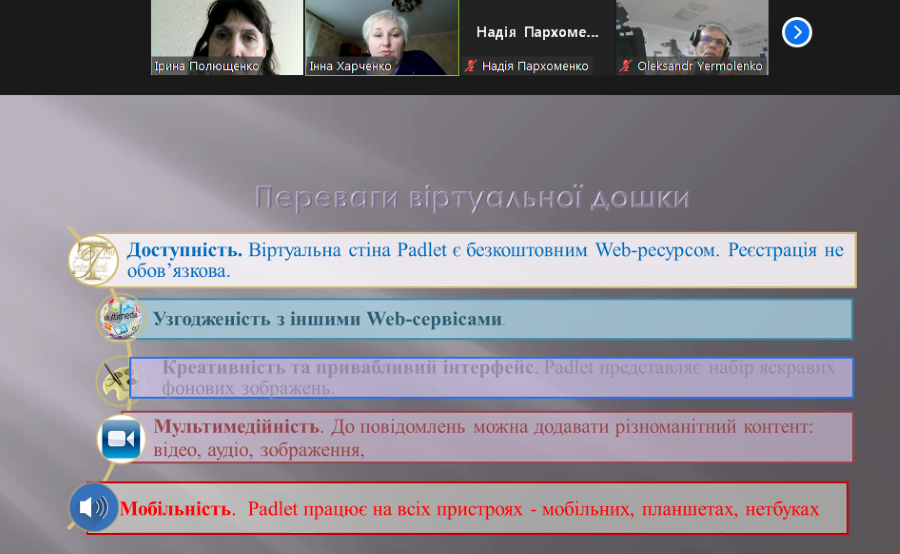The image size is (900, 554).
Task: Click the text Padlet працює на всіх пристроях
Action: pyautogui.click(x=385, y=509)
